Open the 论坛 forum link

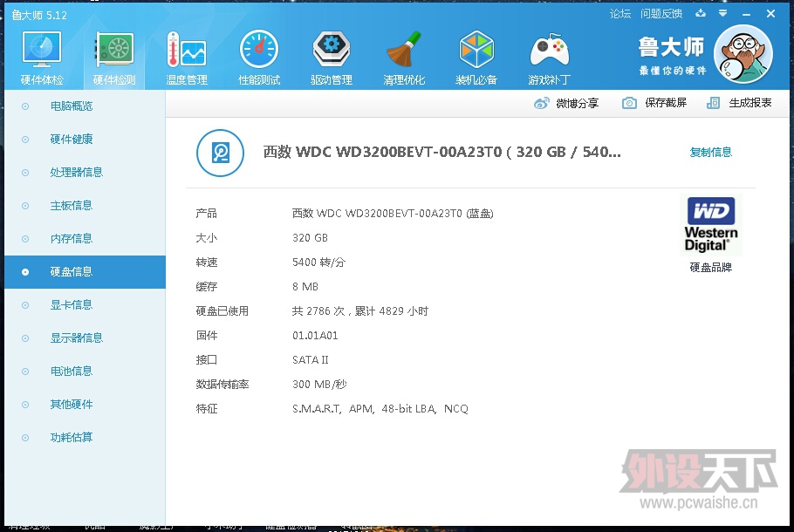click(620, 14)
